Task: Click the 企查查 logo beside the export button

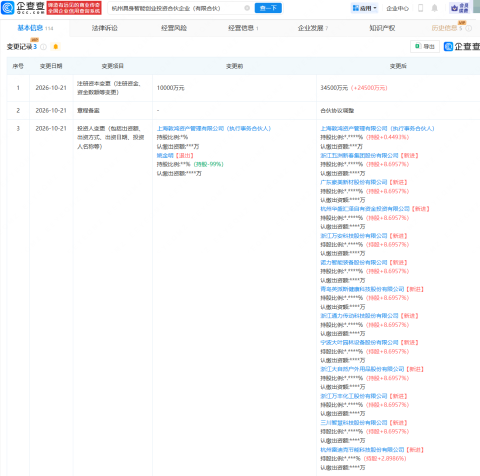Action: point(462,47)
